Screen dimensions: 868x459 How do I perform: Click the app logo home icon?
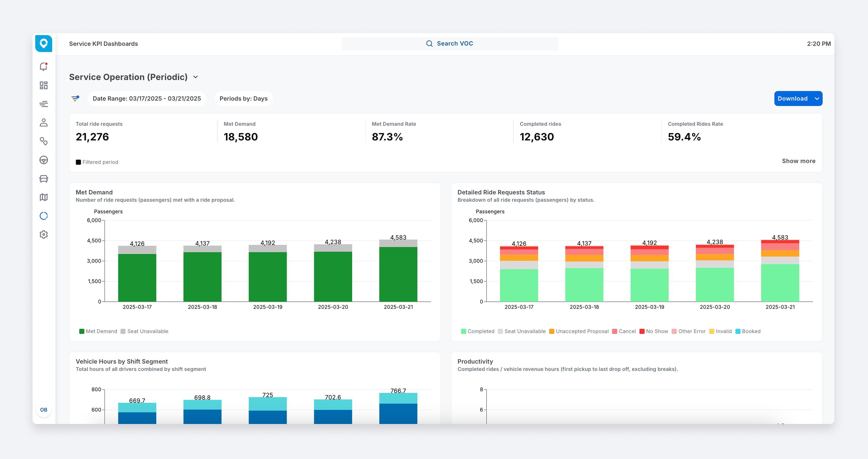tap(43, 43)
